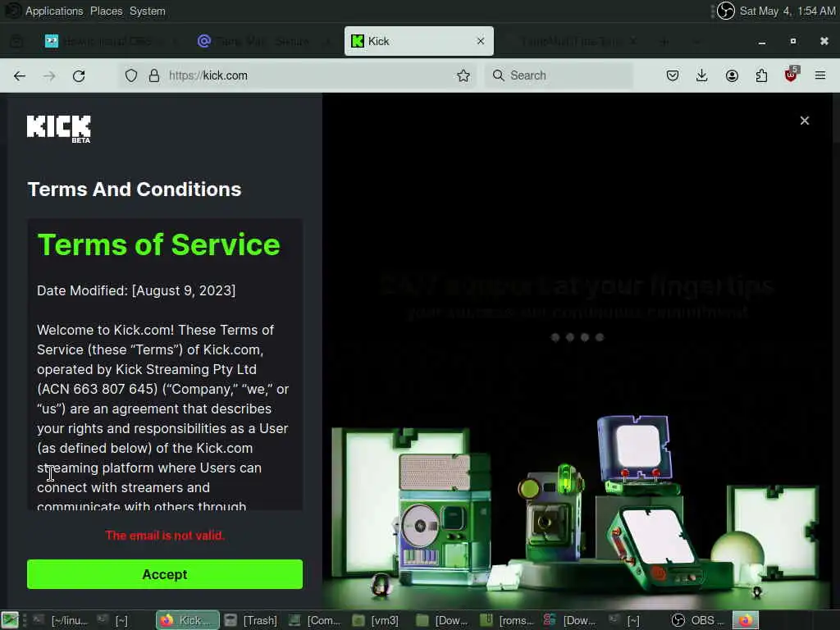Click the Terms And Conditions title

[135, 189]
